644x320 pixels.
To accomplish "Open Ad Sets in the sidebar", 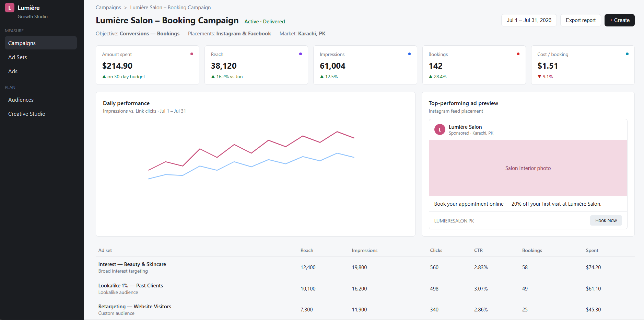I will (x=41, y=57).
